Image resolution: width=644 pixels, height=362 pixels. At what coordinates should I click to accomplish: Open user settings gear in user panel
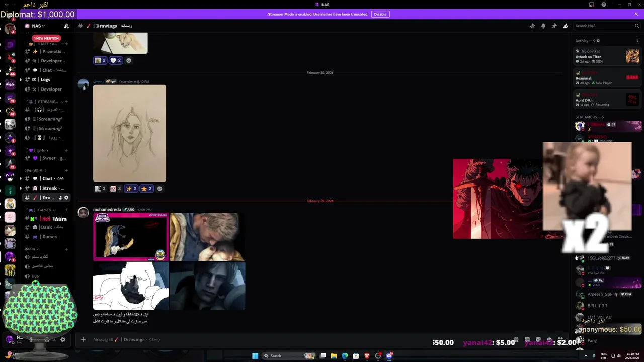[63, 340]
